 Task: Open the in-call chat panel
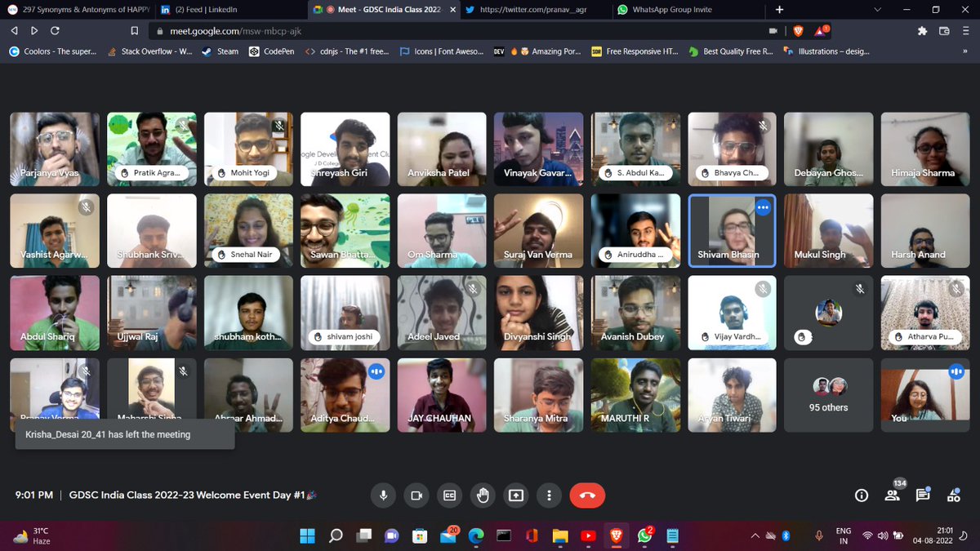coord(924,495)
